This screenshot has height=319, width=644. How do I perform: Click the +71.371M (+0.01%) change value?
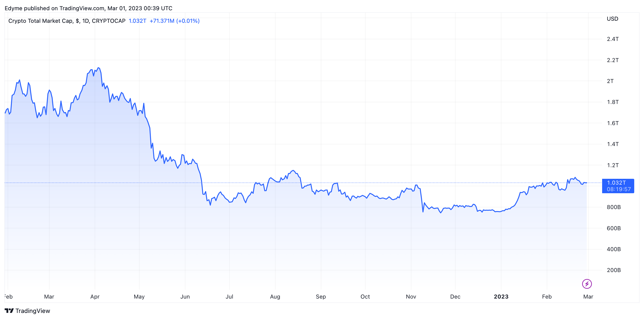(174, 21)
